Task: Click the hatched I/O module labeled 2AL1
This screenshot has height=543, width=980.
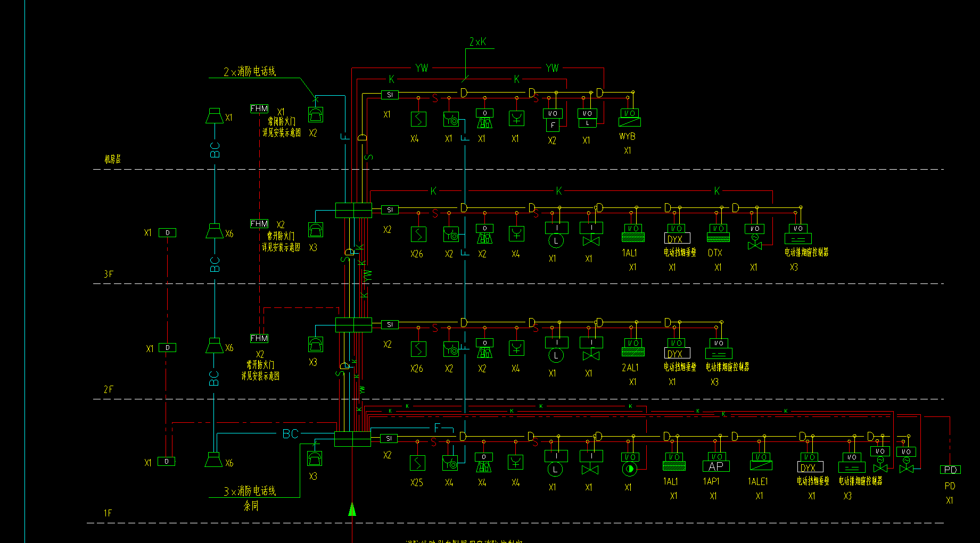Action: [633, 347]
